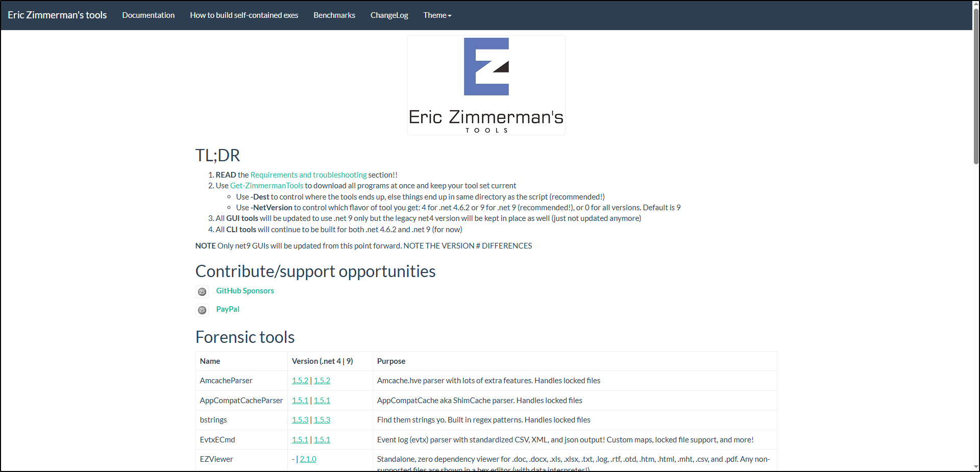Image resolution: width=980 pixels, height=472 pixels.
Task: Download bstrings .net 4 version 1.5.3
Action: [300, 420]
